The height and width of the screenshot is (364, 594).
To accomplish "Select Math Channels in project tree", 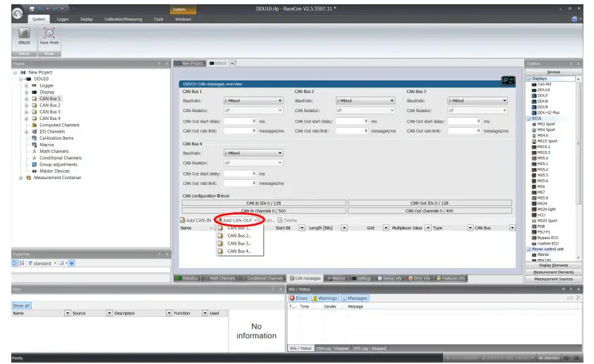I will pyautogui.click(x=54, y=151).
